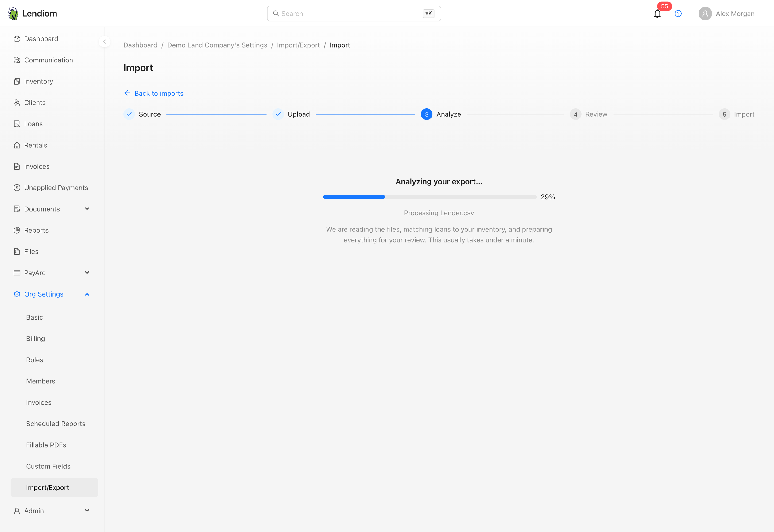Open the notifications bell icon
774x532 pixels.
(x=657, y=14)
